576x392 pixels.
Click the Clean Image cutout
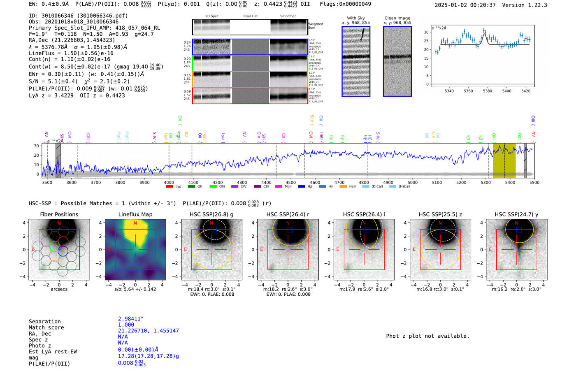point(397,61)
